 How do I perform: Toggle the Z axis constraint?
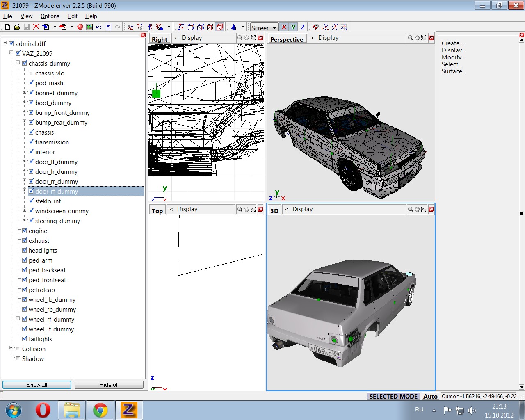(x=303, y=27)
